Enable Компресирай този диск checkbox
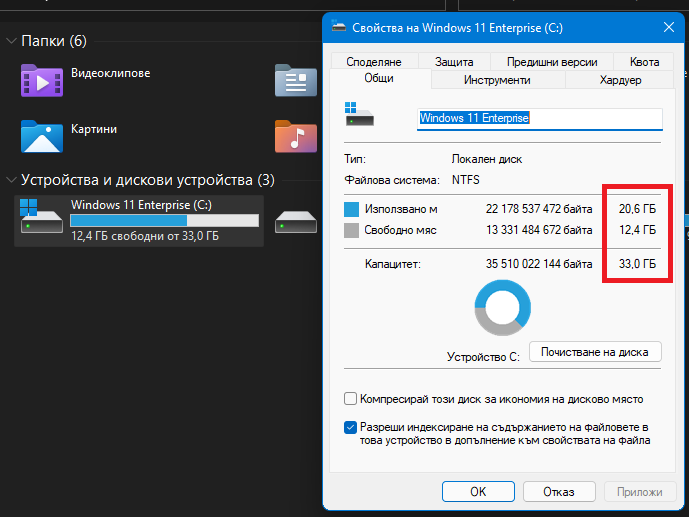The image size is (689, 517). coord(350,399)
